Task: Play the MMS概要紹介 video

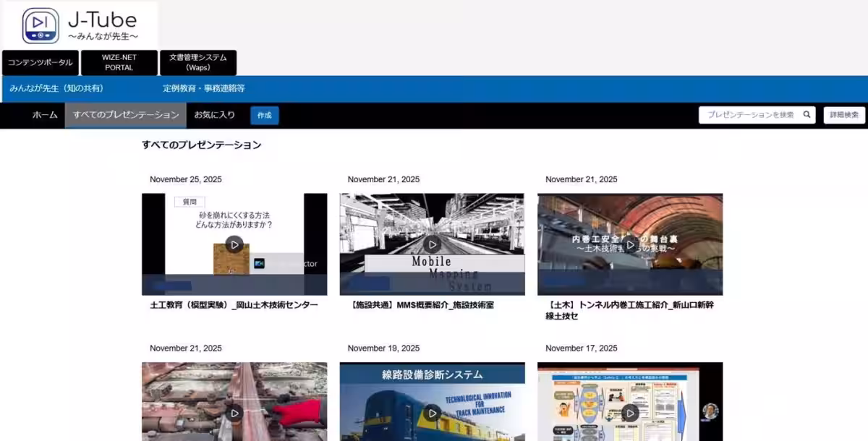Action: pos(432,244)
